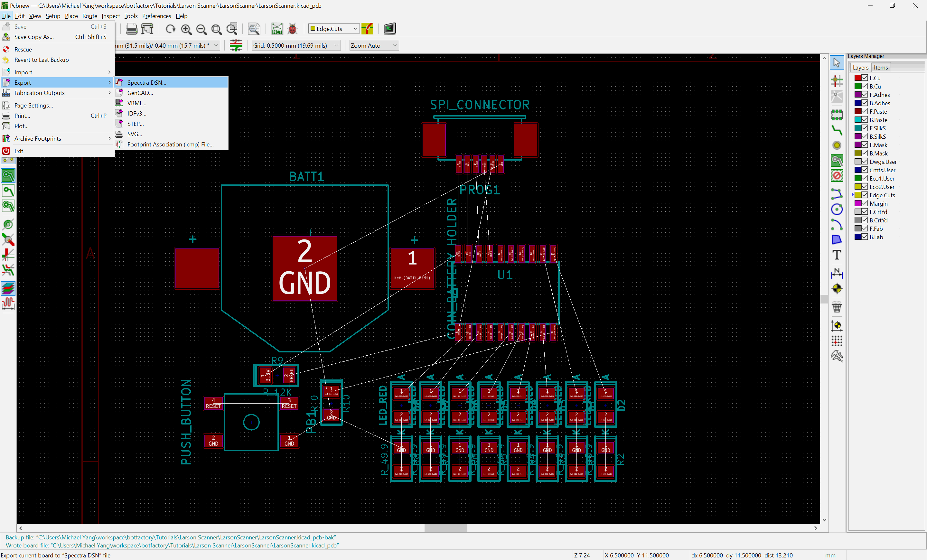The image size is (927, 560).
Task: Hide the Edge.Cuts layer checkbox
Action: coord(865,195)
